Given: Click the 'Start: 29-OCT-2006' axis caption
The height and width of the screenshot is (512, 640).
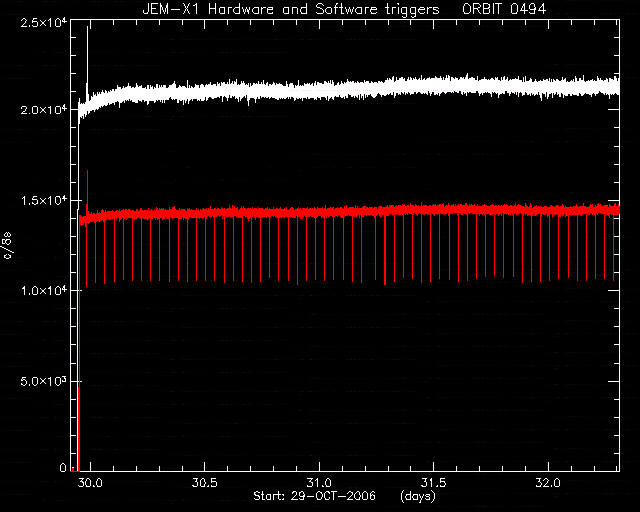Looking at the screenshot, I should tap(314, 496).
